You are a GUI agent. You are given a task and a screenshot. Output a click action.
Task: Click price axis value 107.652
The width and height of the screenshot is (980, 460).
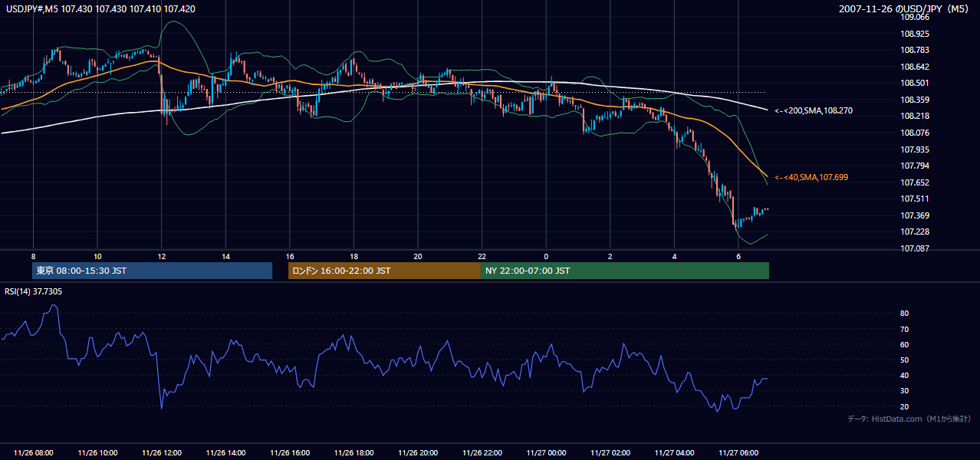915,182
